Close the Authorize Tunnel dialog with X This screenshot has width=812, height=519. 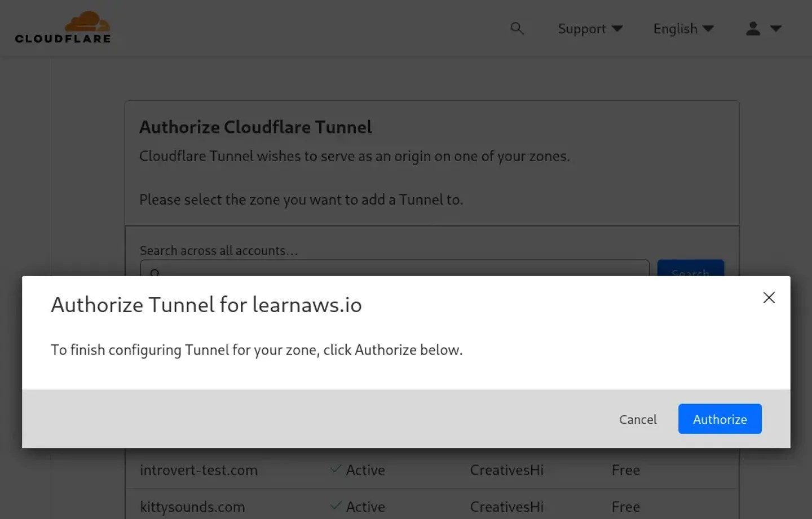pyautogui.click(x=769, y=298)
